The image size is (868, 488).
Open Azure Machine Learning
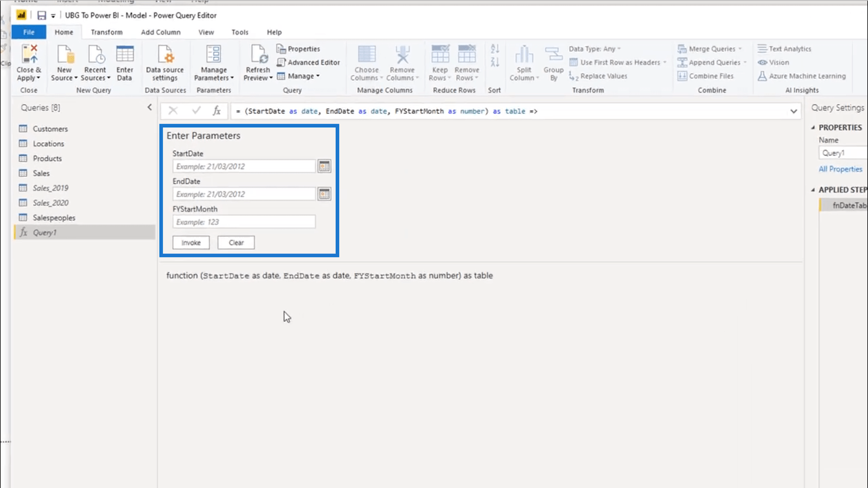click(x=802, y=76)
